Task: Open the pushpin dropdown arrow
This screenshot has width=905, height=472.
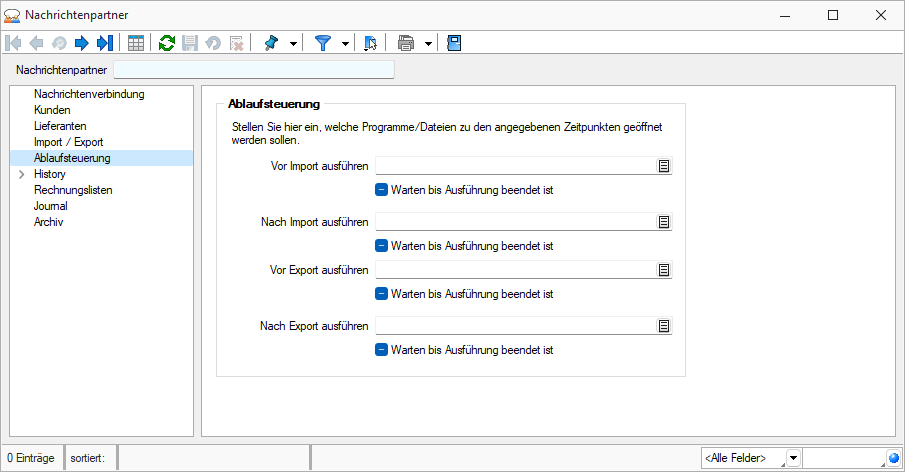Action: pyautogui.click(x=293, y=44)
